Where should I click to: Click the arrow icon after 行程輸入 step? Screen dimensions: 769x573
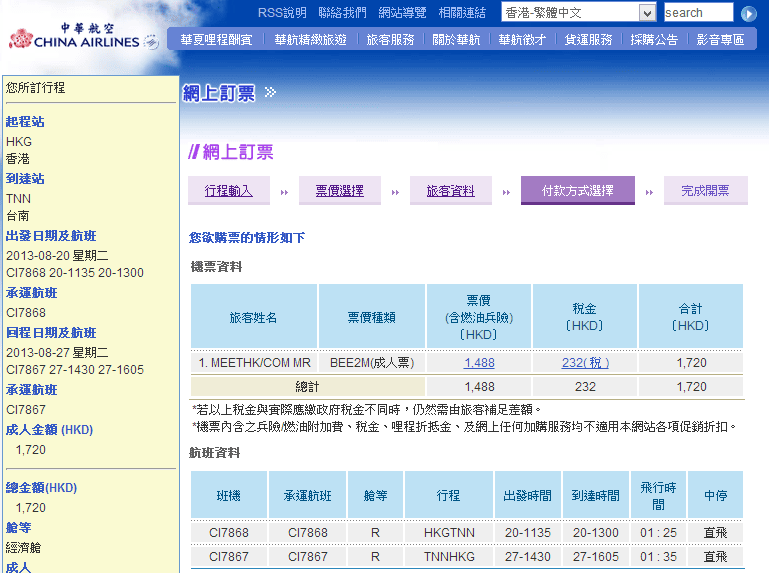pos(284,192)
